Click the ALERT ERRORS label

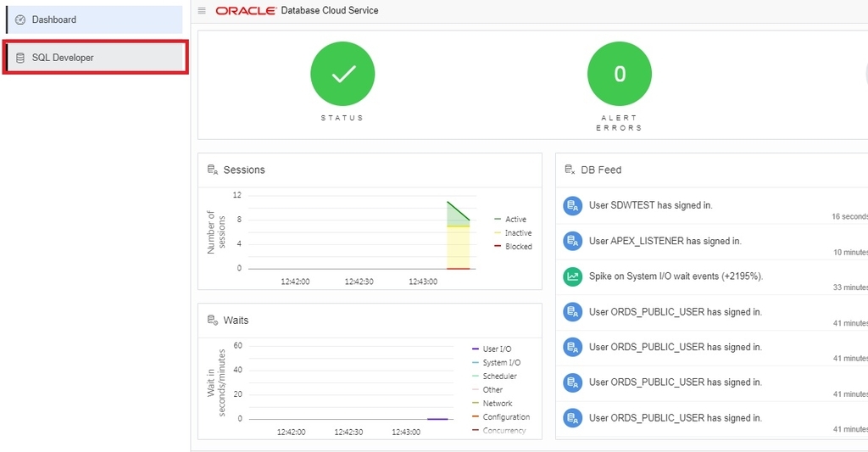click(619, 123)
